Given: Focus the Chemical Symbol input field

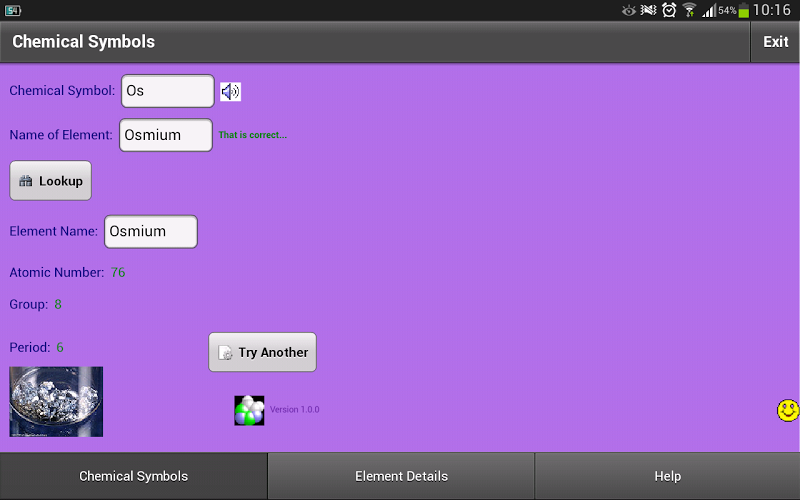Looking at the screenshot, I should pos(168,91).
